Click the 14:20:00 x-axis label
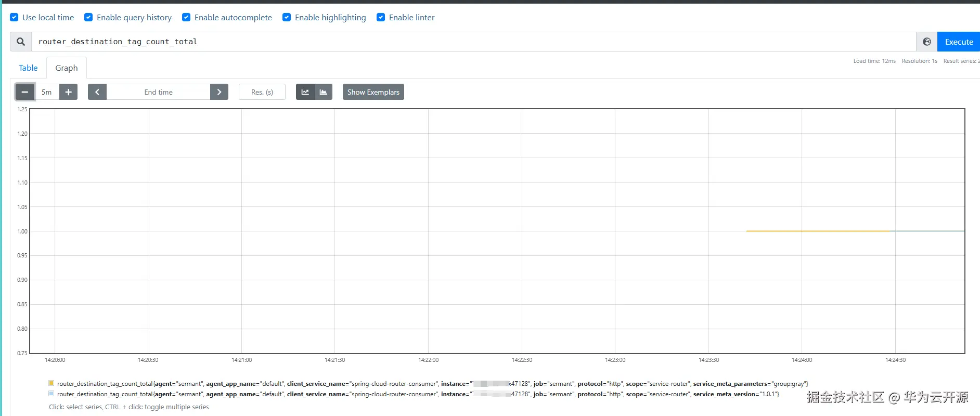 point(55,360)
